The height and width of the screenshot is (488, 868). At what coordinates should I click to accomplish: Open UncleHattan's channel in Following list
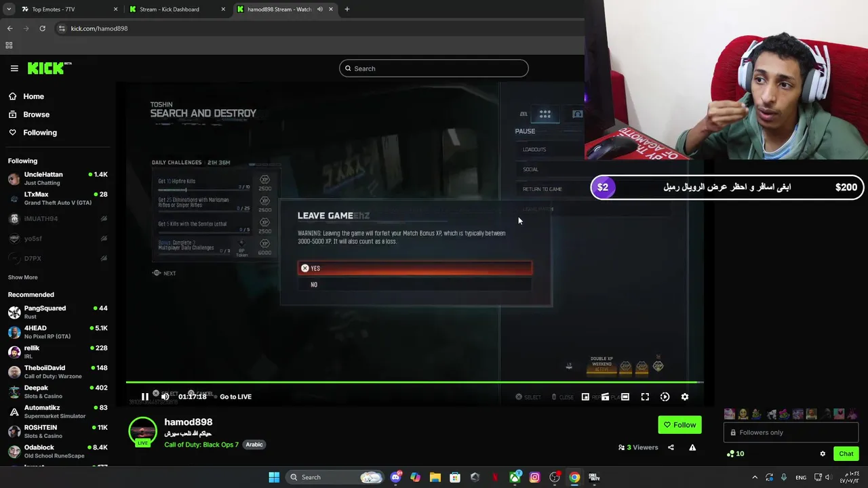[58, 178]
